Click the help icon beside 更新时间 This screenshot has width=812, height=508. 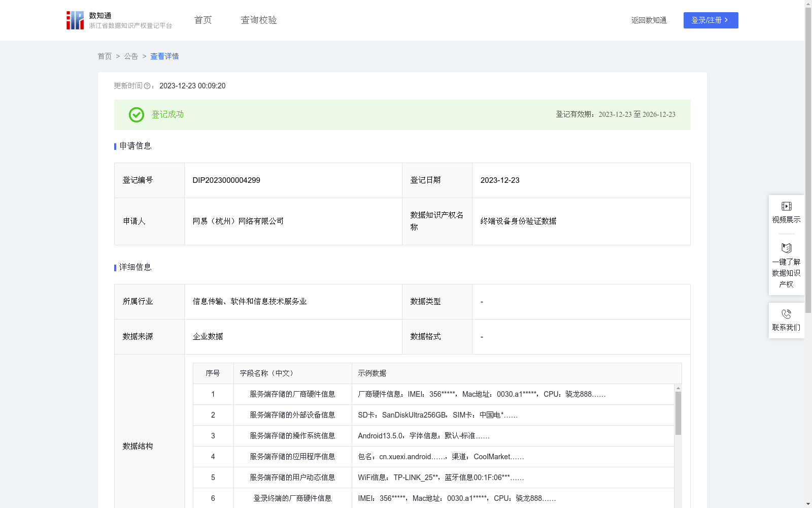(x=147, y=86)
